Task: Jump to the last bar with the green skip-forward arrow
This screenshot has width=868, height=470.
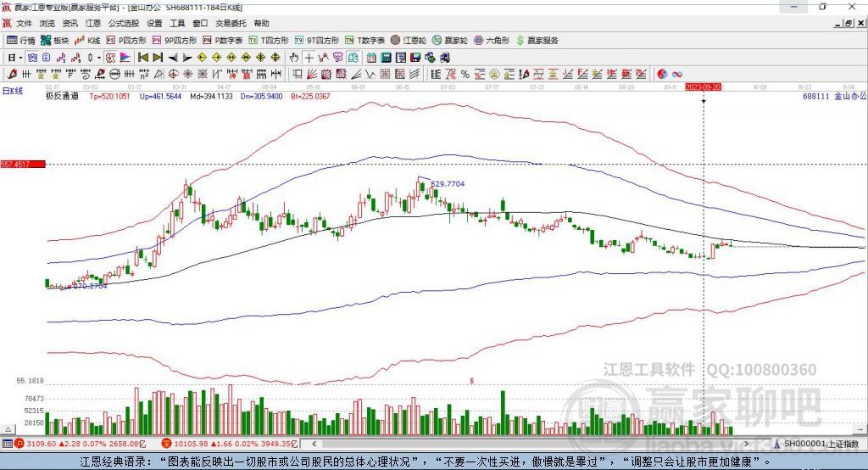Action: [158, 58]
